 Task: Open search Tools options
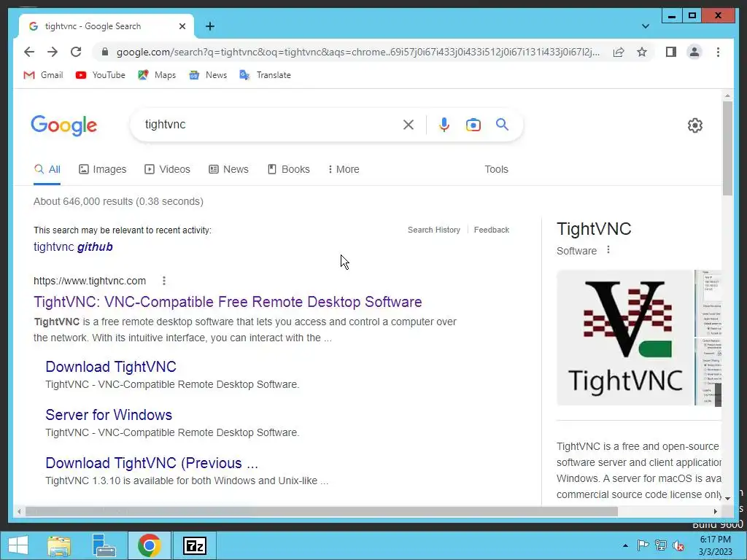coord(496,169)
